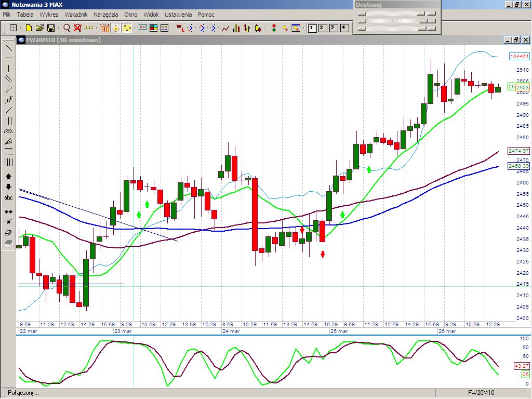This screenshot has height=399, width=532.
Task: Click the traffic light toolbar icon
Action: click(274, 28)
